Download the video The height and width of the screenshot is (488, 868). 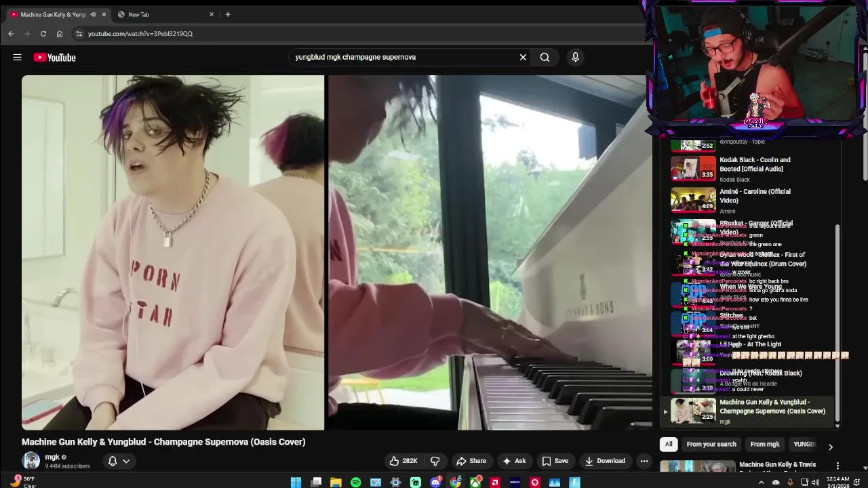coord(605,461)
